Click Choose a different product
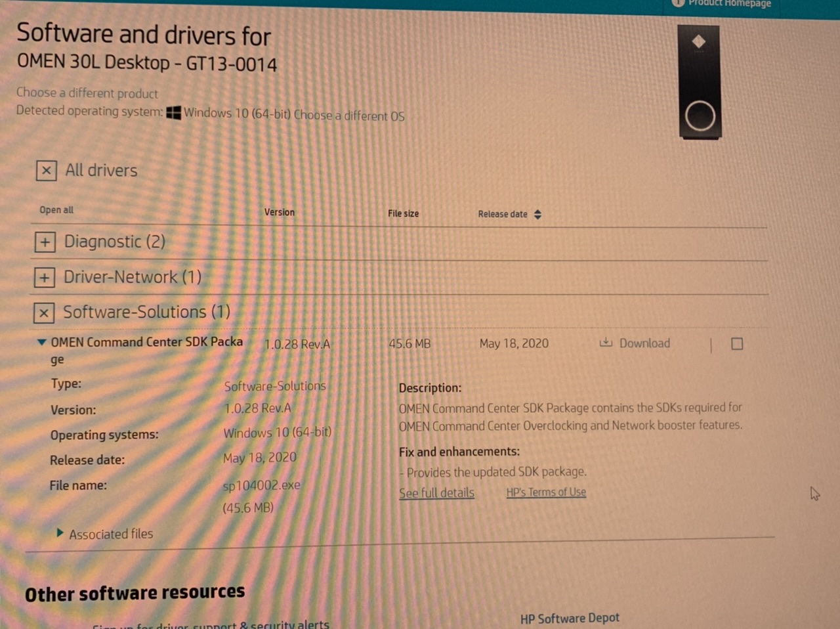 (x=87, y=93)
